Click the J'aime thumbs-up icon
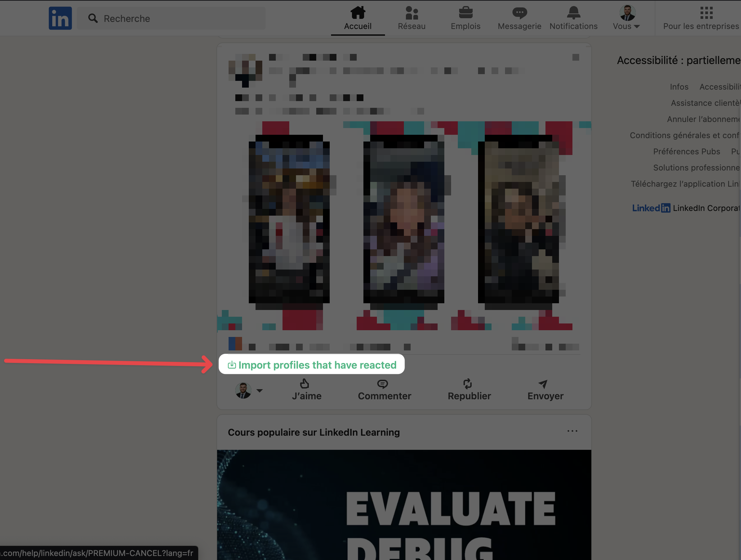This screenshot has height=560, width=741. [x=304, y=384]
